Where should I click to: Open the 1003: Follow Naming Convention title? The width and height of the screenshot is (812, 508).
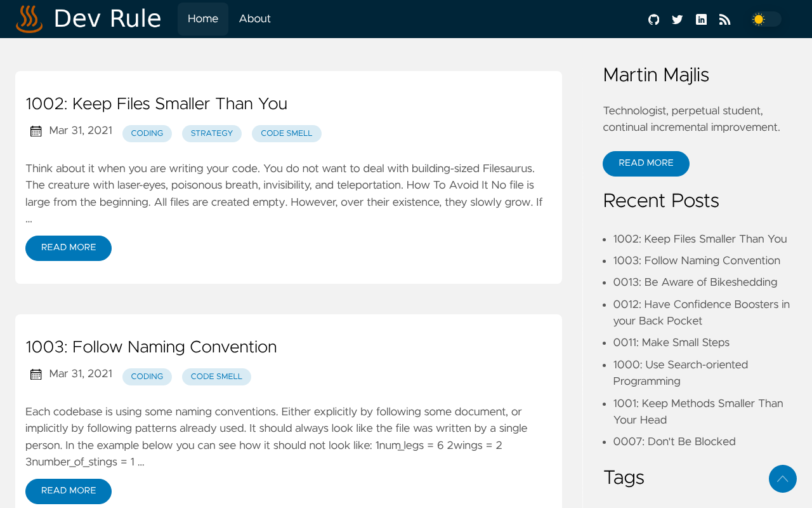(151, 347)
